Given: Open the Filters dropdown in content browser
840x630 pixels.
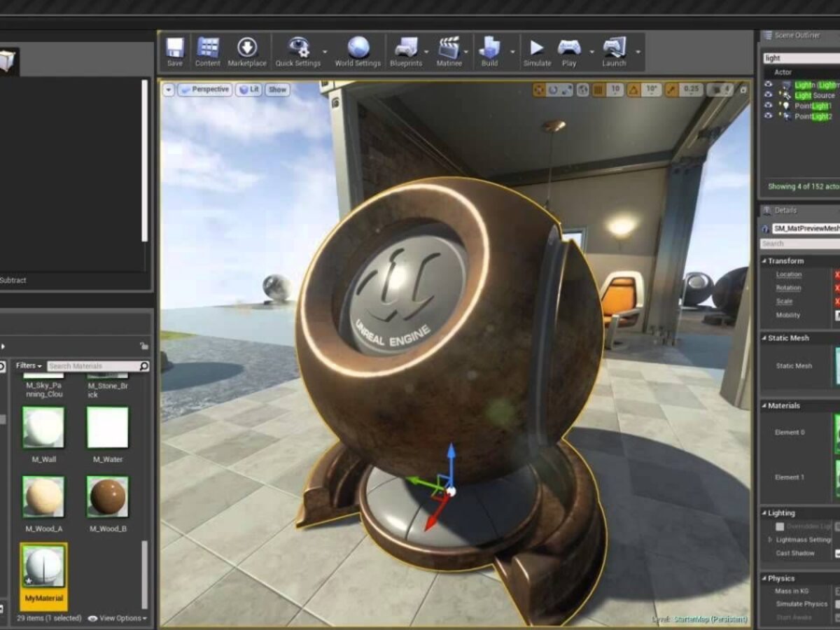Looking at the screenshot, I should click(29, 366).
